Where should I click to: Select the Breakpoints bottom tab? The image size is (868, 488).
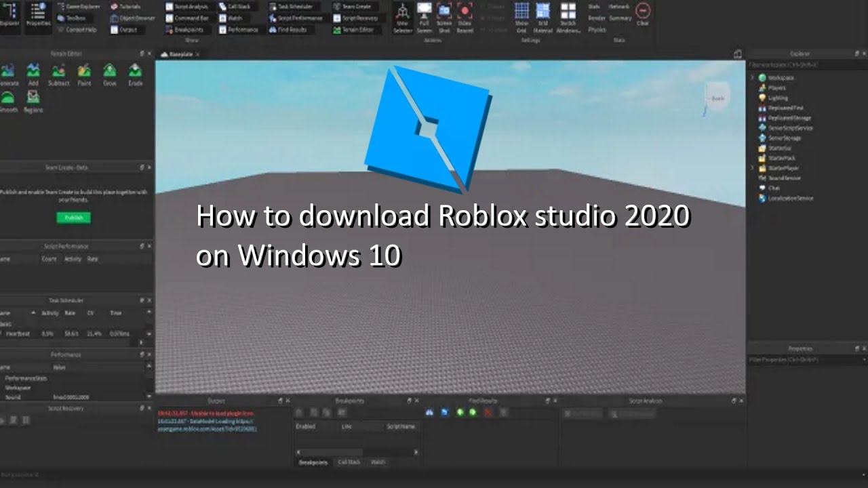click(x=313, y=462)
